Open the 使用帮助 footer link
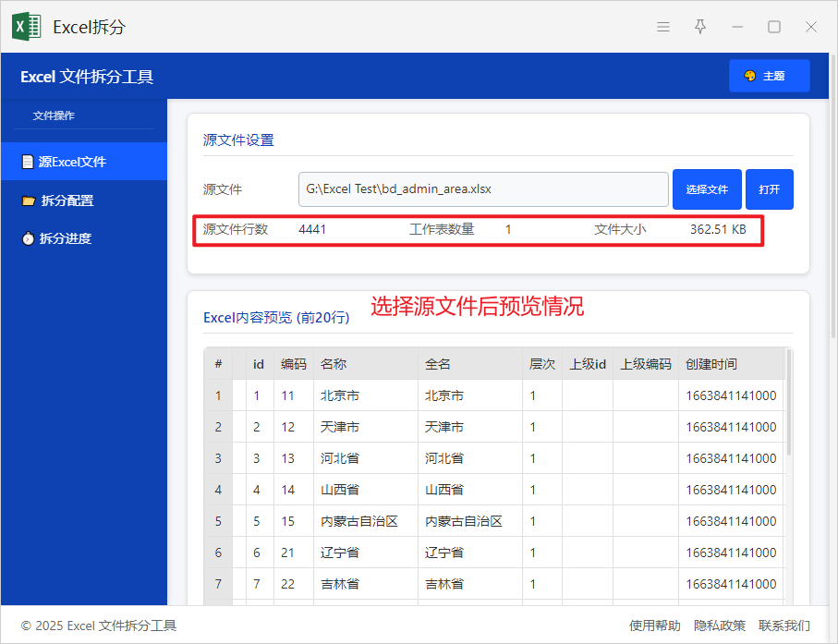Viewport: 838px width, 644px height. (x=655, y=626)
